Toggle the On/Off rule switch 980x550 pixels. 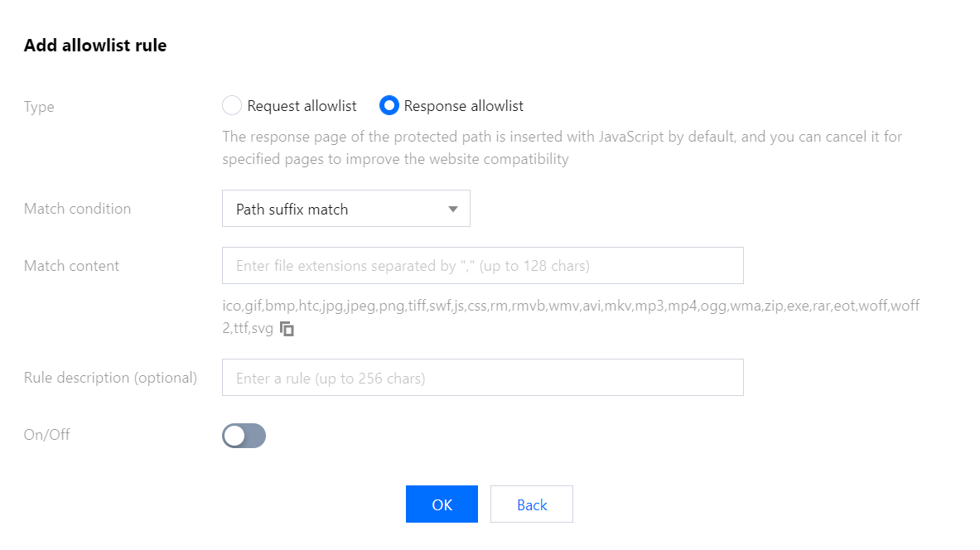(244, 436)
